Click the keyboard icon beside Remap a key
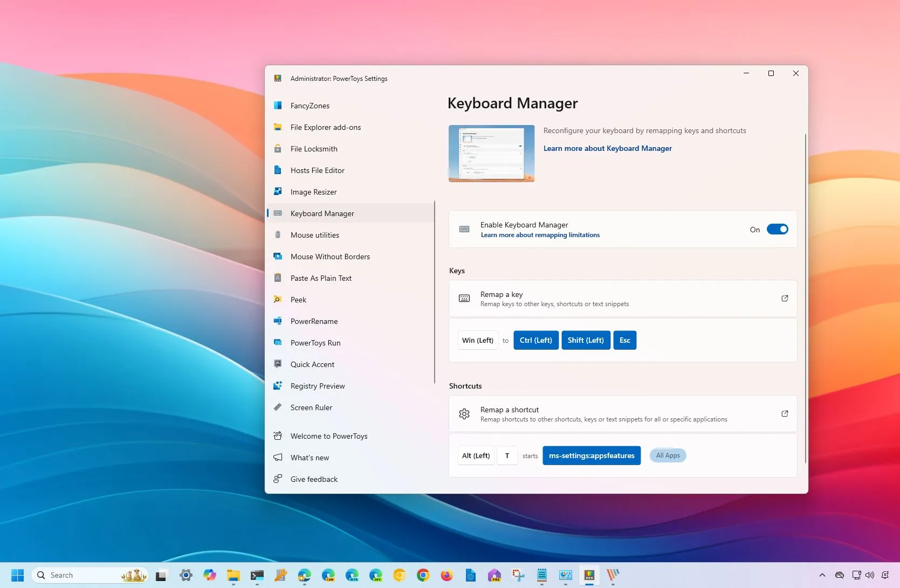 tap(464, 298)
